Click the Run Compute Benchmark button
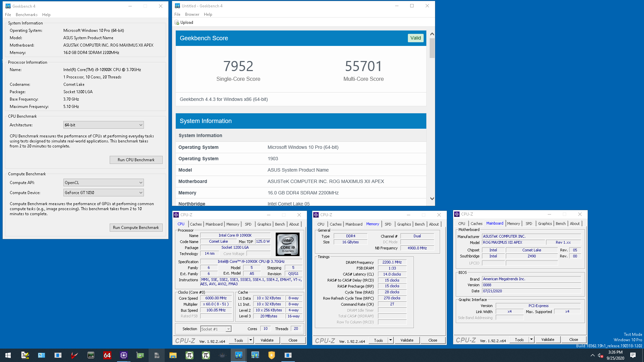The width and height of the screenshot is (644, 362). [136, 228]
